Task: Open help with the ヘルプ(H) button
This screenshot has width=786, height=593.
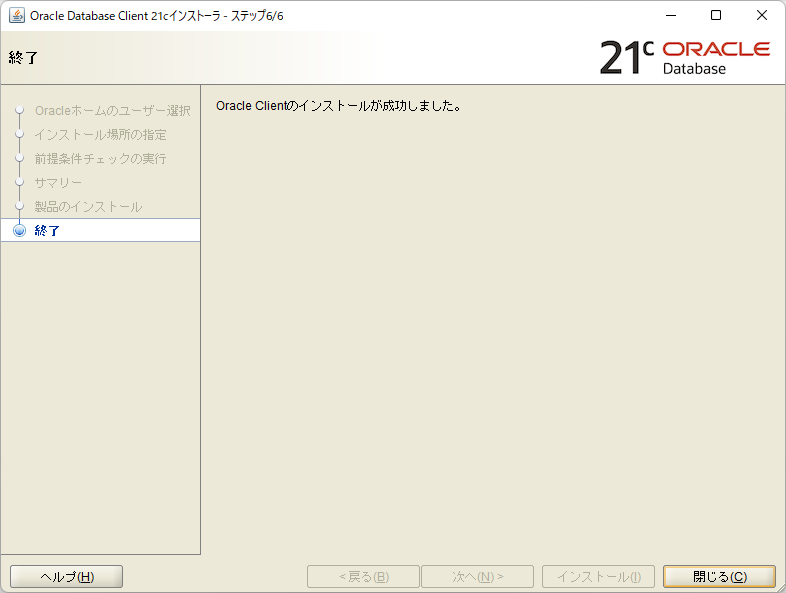Action: (x=67, y=576)
